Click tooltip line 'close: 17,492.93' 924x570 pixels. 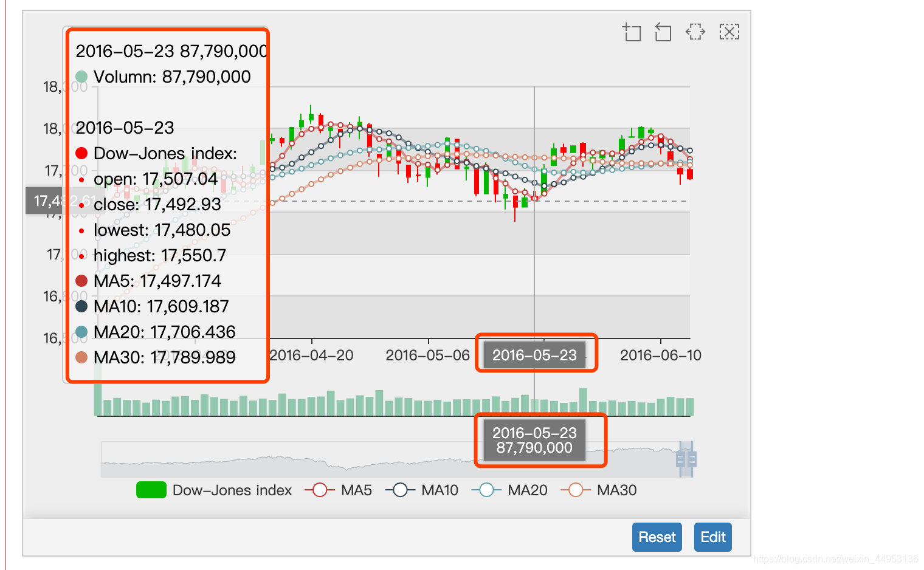(x=150, y=204)
